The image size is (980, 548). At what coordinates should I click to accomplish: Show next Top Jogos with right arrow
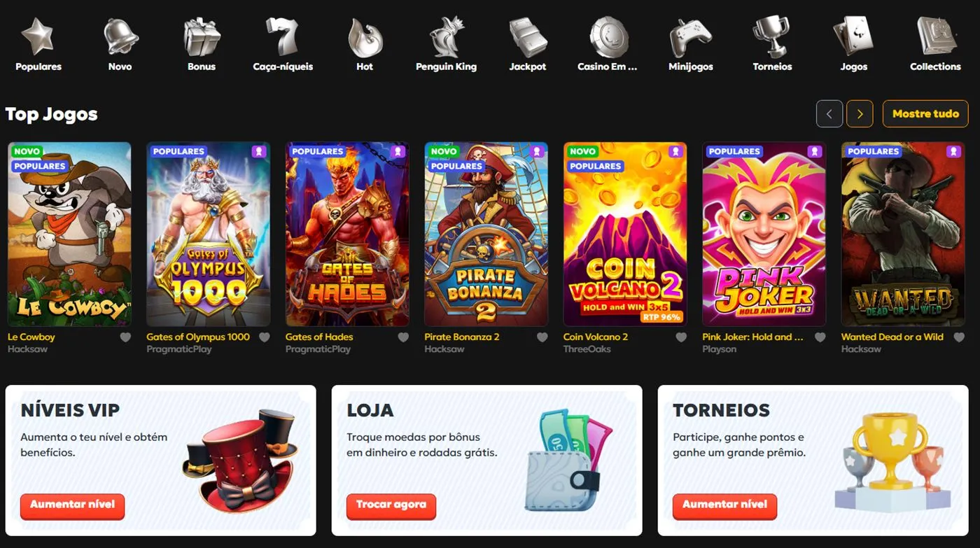860,114
